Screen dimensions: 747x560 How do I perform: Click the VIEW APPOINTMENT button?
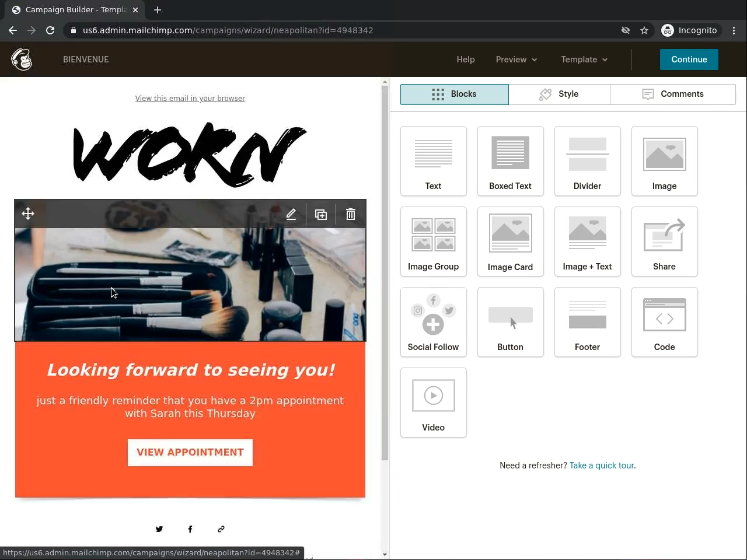pos(190,453)
